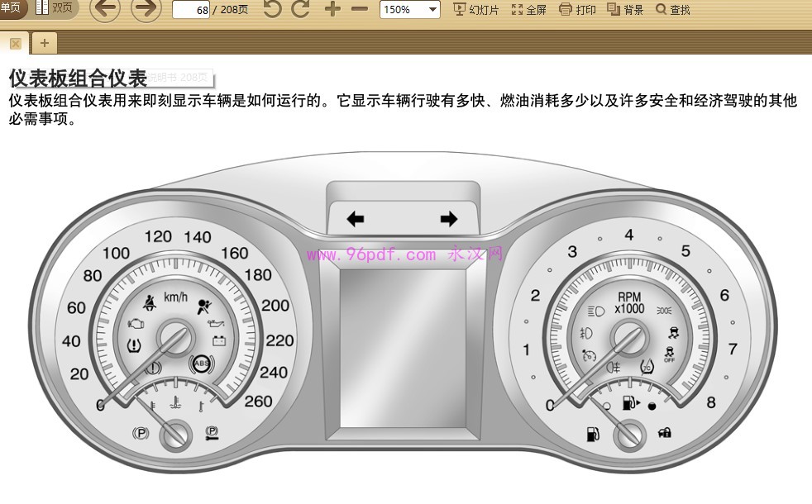Switch to single page view (单页)

point(12,8)
